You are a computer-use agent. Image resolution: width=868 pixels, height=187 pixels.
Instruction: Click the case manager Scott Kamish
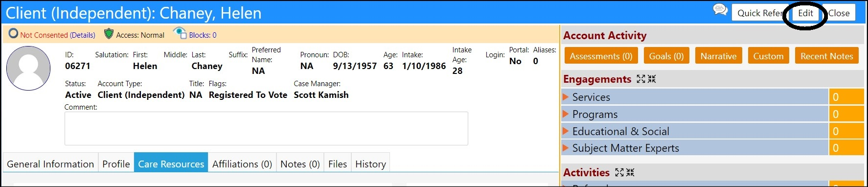coord(321,95)
